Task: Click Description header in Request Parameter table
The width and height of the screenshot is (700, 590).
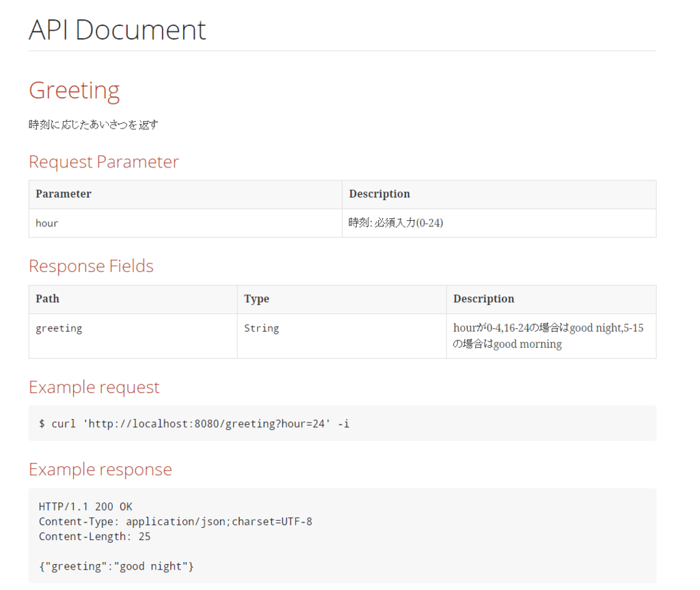Action: click(379, 194)
